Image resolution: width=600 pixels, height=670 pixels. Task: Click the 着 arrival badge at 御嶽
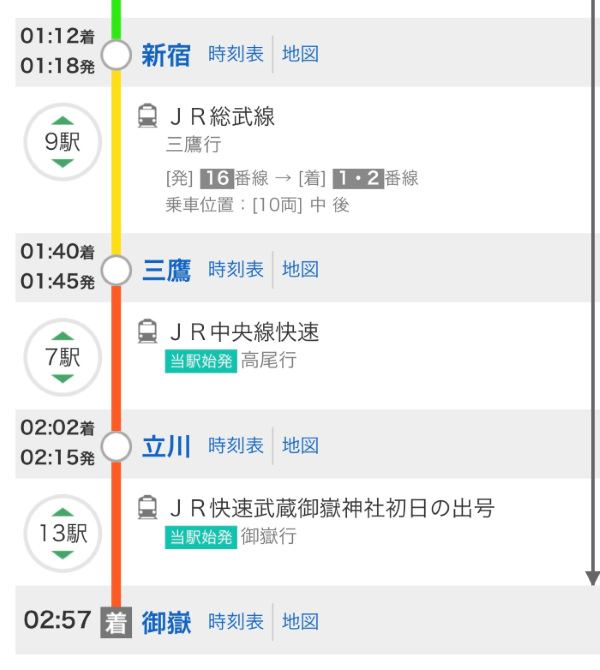(x=116, y=622)
